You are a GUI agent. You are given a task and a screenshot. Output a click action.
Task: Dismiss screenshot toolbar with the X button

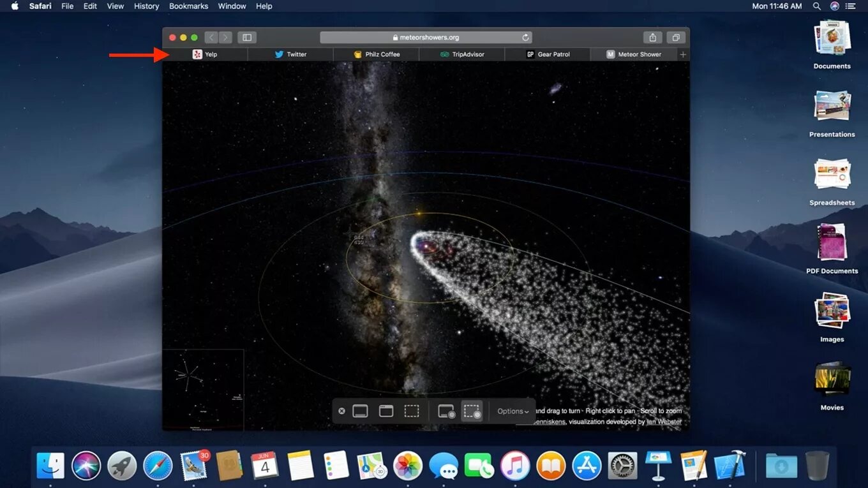click(341, 411)
